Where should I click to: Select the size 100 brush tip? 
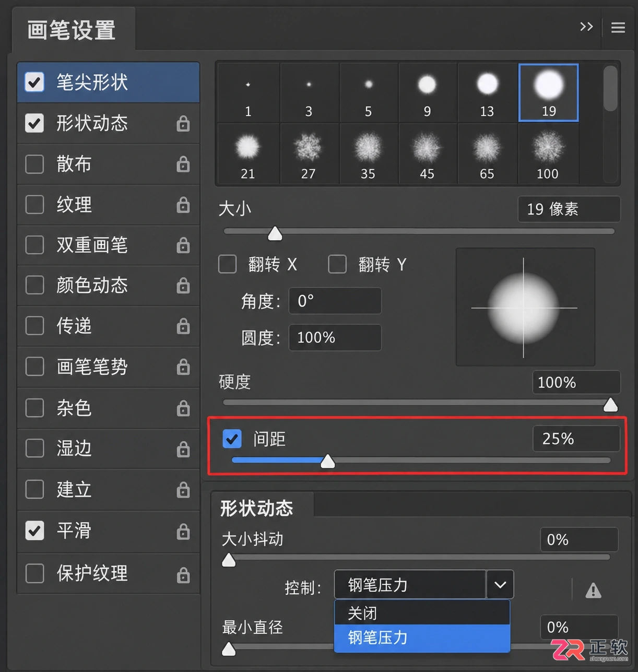tap(548, 154)
